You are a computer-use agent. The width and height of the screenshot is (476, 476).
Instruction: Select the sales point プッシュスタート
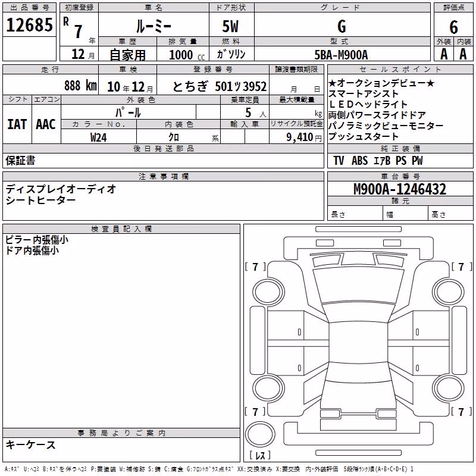pyautogui.click(x=364, y=136)
